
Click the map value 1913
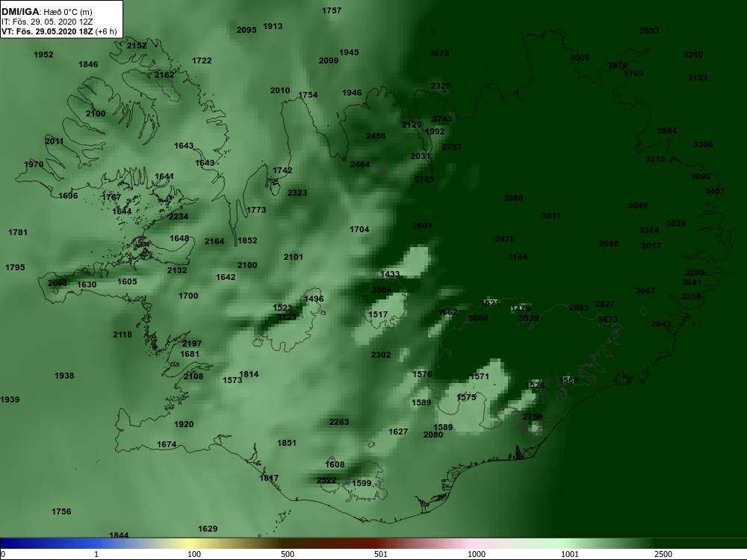(x=273, y=26)
